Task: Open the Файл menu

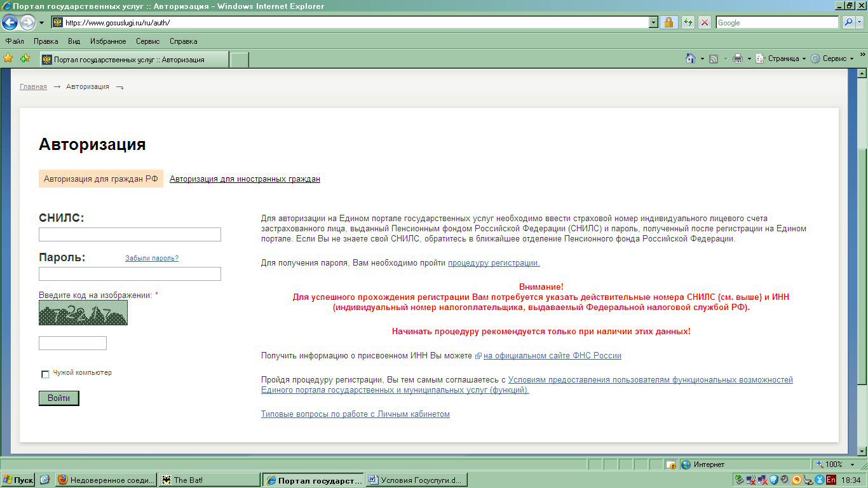Action: click(15, 41)
